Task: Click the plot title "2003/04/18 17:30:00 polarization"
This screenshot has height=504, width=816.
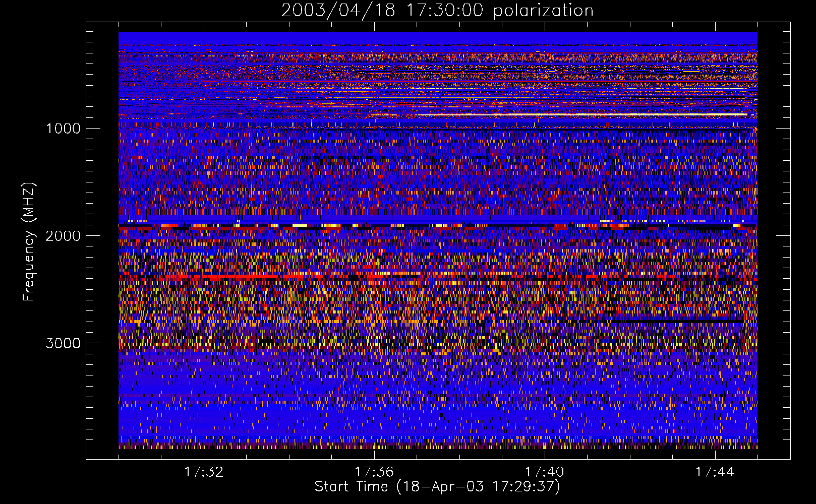Action: pos(437,11)
